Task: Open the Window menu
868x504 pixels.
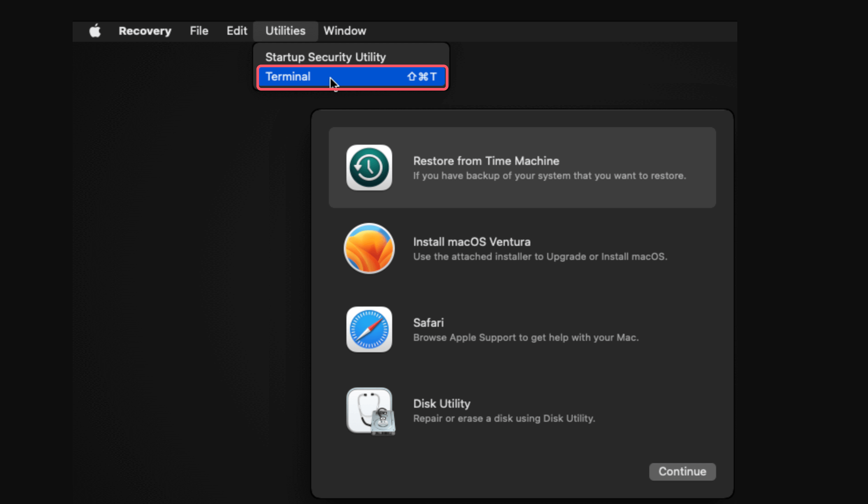Action: (x=345, y=31)
